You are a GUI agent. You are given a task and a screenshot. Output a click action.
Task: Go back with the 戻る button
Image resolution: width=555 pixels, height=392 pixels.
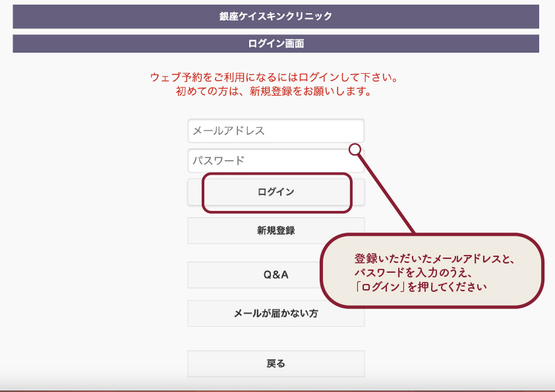click(x=276, y=364)
